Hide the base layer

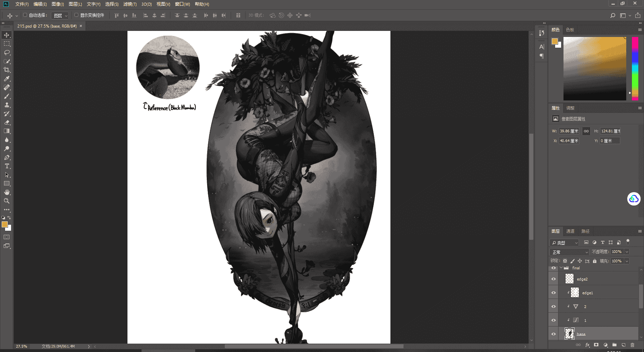click(553, 334)
